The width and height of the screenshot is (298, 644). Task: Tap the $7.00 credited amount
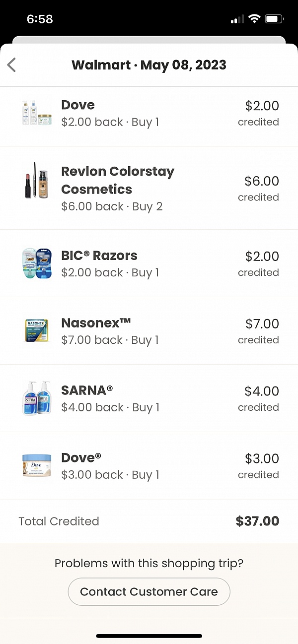click(x=262, y=324)
